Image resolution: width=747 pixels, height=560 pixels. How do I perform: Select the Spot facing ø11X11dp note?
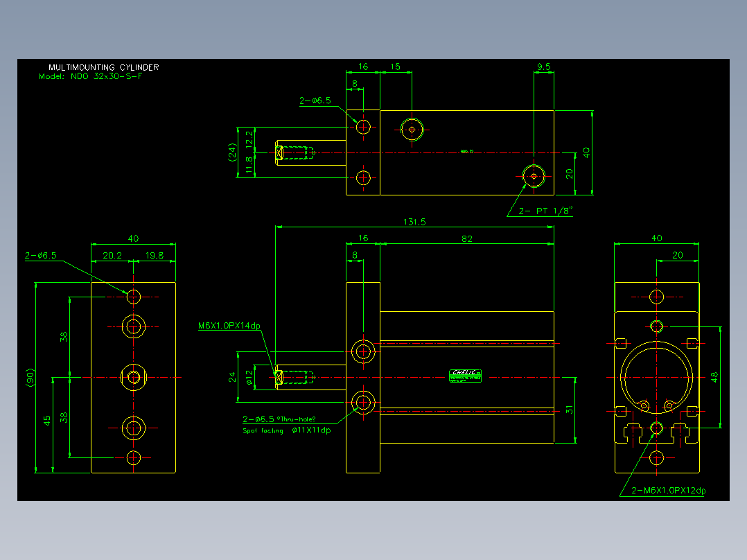click(287, 430)
